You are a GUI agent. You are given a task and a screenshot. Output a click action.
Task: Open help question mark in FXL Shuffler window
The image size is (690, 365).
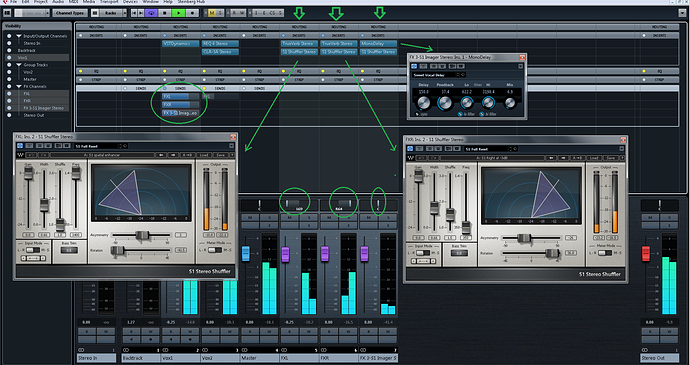[x=232, y=155]
